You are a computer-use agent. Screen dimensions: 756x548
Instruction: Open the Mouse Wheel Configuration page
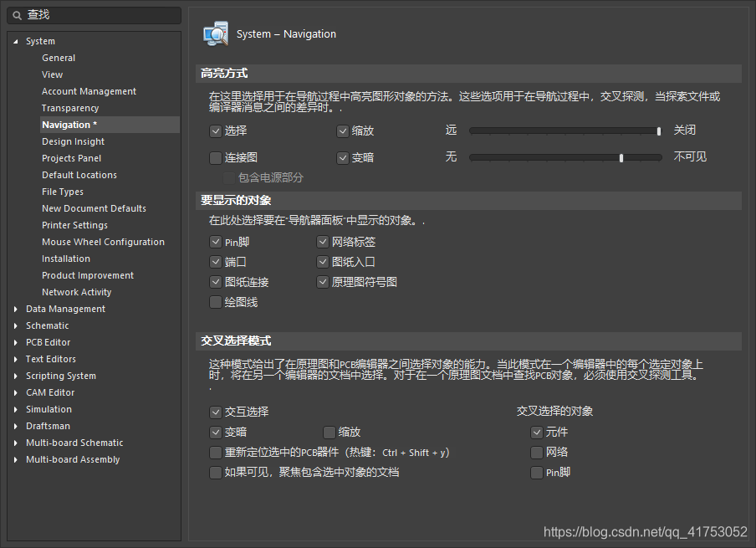pos(103,241)
